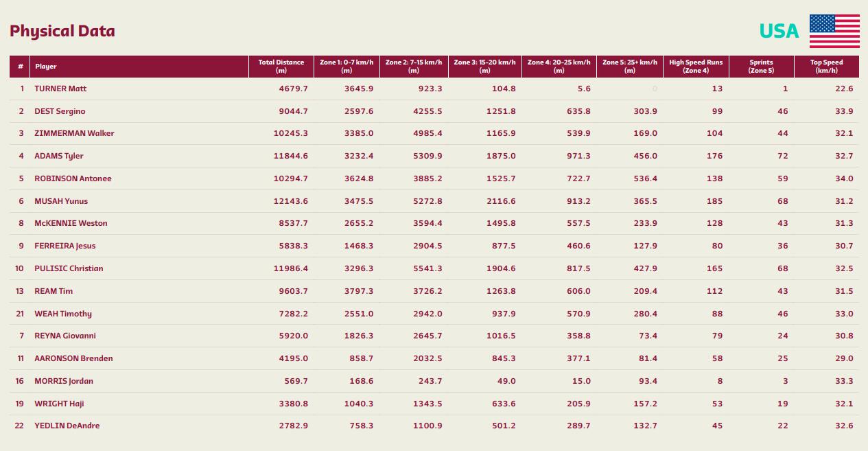Click player name PULISIC Christian
Screen dimensions: 868x451
tap(69, 268)
